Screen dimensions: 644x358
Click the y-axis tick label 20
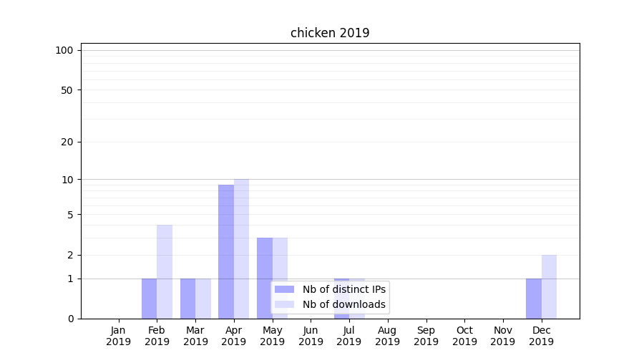(67, 142)
